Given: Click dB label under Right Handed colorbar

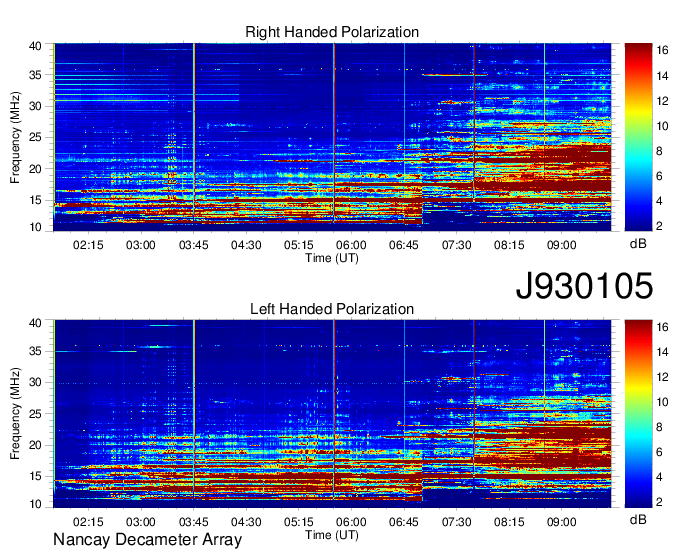Looking at the screenshot, I should tap(638, 244).
